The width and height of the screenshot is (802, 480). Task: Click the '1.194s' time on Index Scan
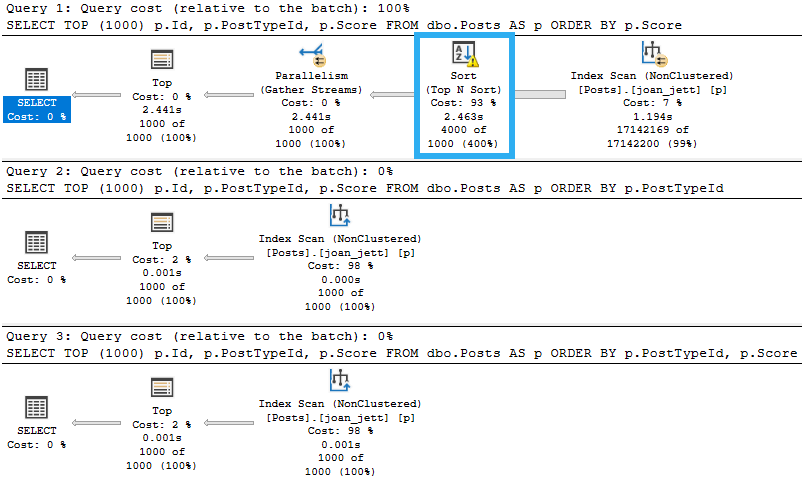[x=653, y=117]
